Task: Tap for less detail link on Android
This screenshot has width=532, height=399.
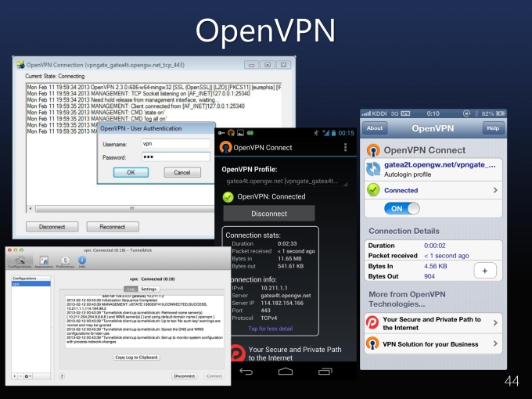Action: tap(271, 329)
